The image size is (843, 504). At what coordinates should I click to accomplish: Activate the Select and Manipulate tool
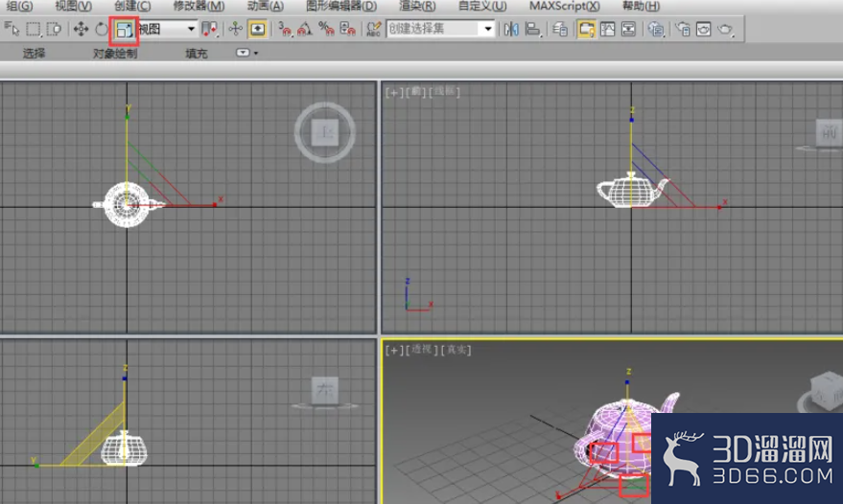click(236, 29)
